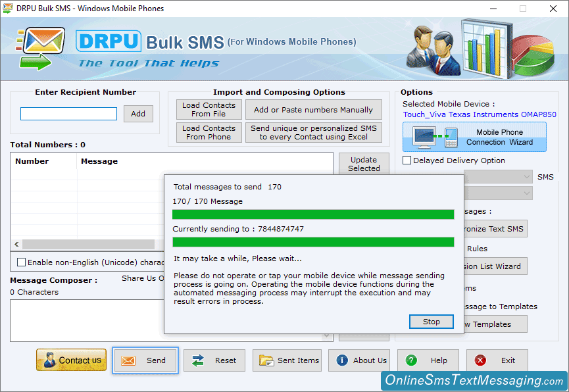Click Load Contacts From File
The height and width of the screenshot is (392, 569).
click(x=209, y=110)
